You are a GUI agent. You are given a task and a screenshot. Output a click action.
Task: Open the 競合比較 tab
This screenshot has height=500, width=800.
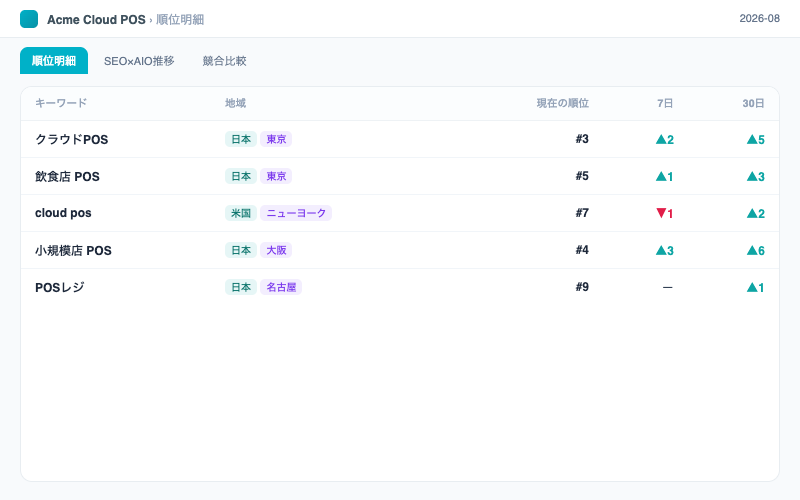pos(224,61)
